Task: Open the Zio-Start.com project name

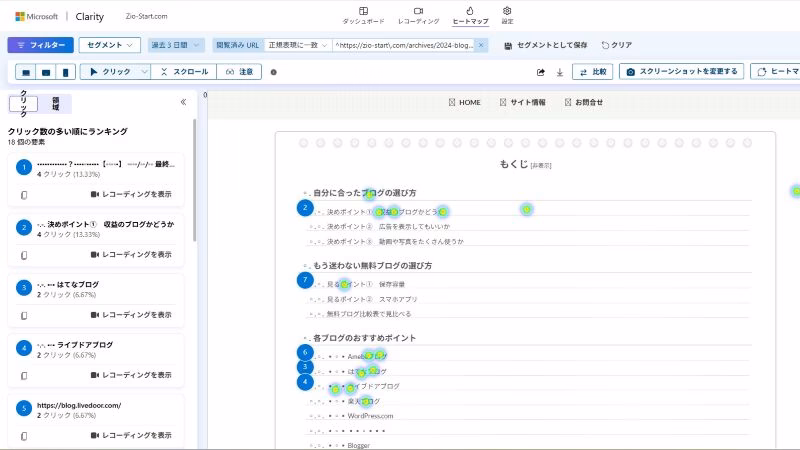Action: point(146,16)
